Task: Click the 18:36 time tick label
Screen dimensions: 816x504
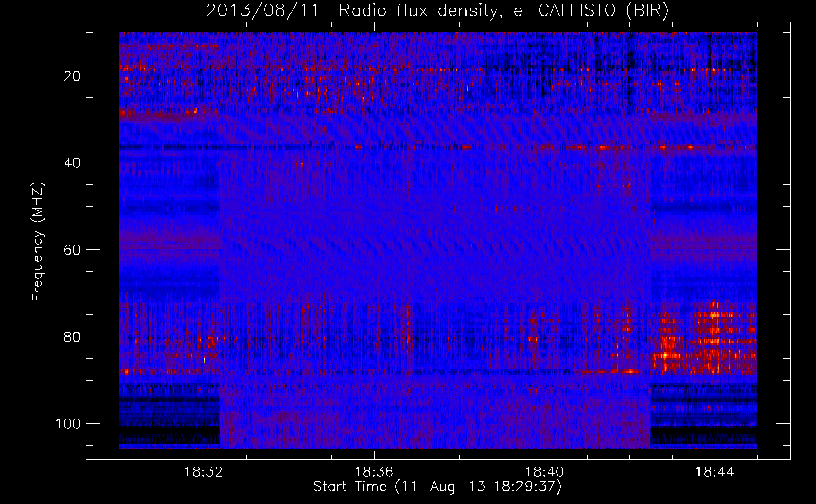Action: (374, 472)
